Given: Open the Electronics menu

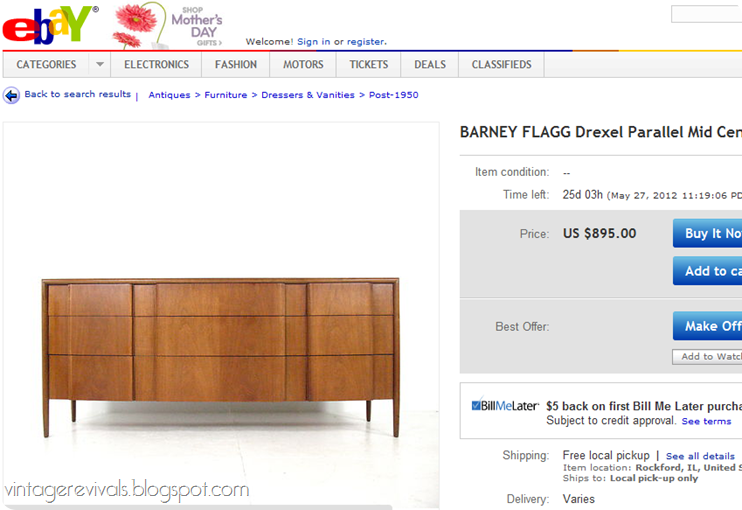Looking at the screenshot, I should tap(156, 64).
